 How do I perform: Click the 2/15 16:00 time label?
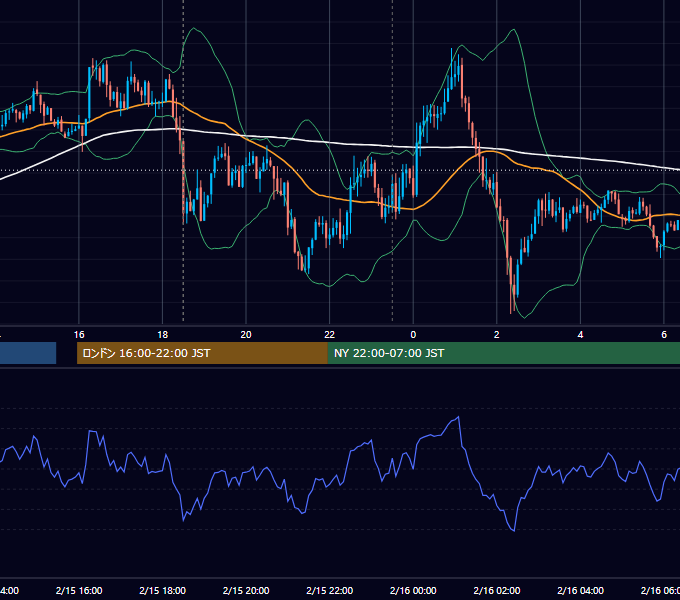79,590
